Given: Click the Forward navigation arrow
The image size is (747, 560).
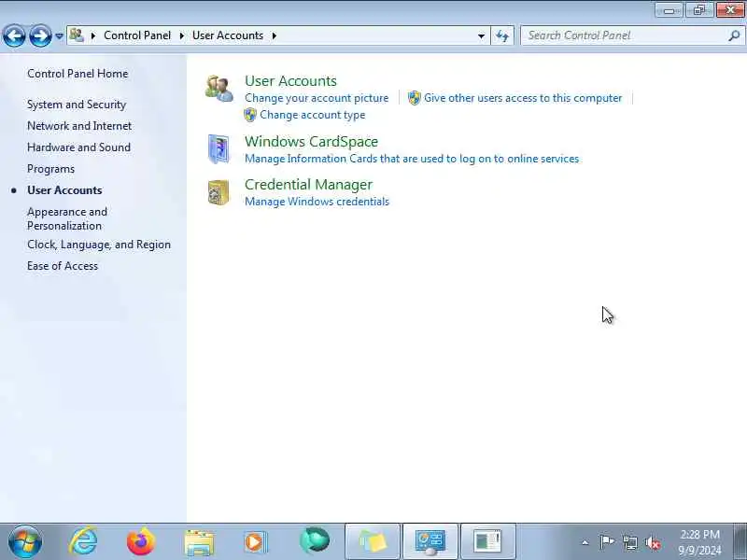Looking at the screenshot, I should (x=40, y=35).
